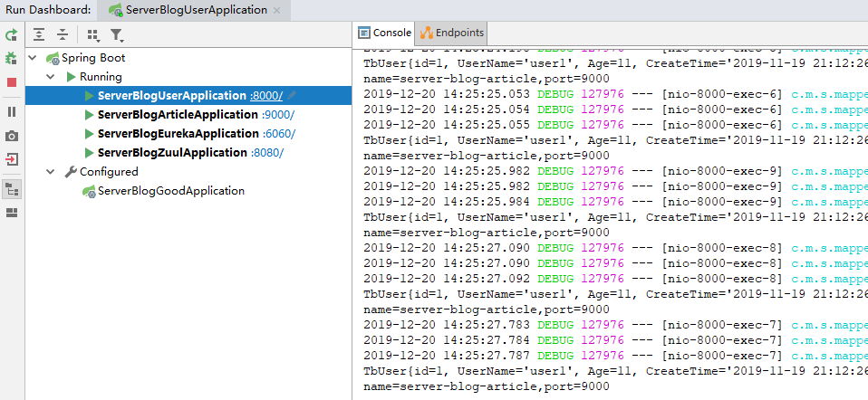Click the Spring Boot leaf icon in tree root
This screenshot has width=868, height=400.
point(53,58)
